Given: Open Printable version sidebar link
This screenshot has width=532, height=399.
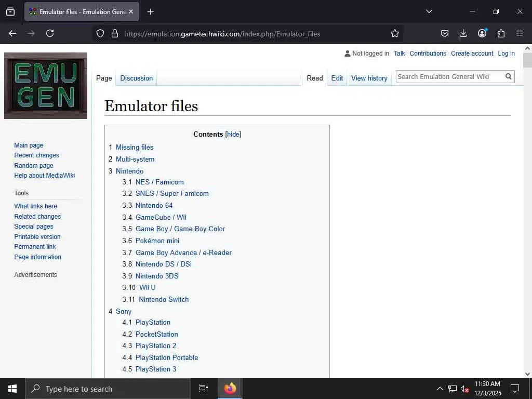Looking at the screenshot, I should 37,236.
